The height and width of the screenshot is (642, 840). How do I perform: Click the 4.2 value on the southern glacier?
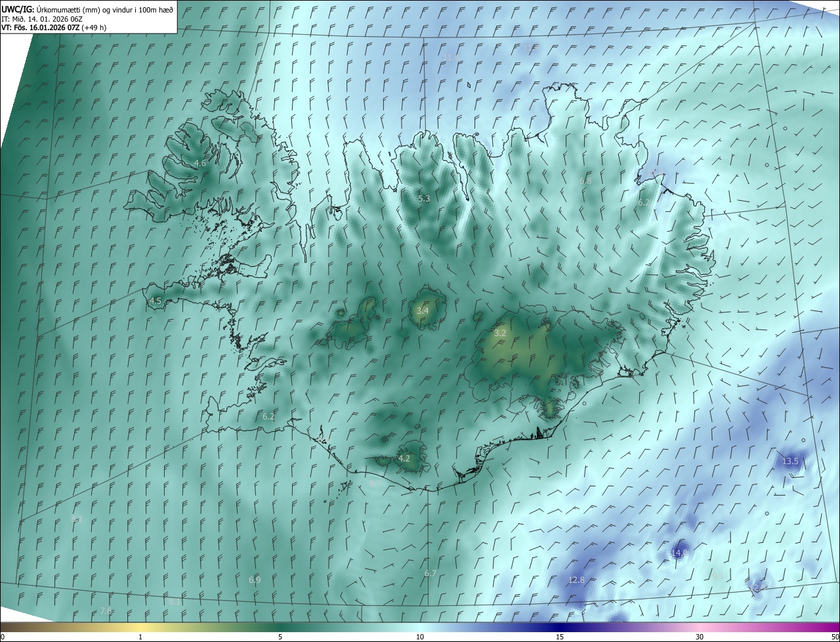[x=404, y=459]
